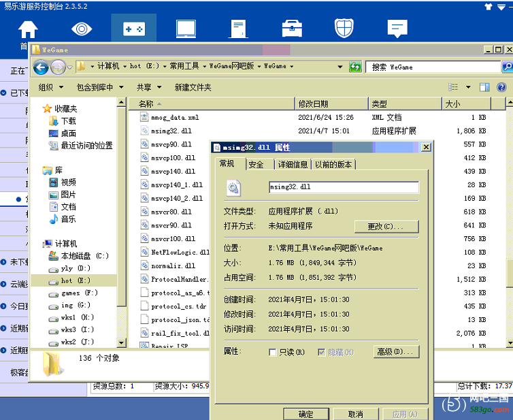Select 本地磁盘 (C:) drive
This screenshot has height=420, width=513.
point(78,256)
